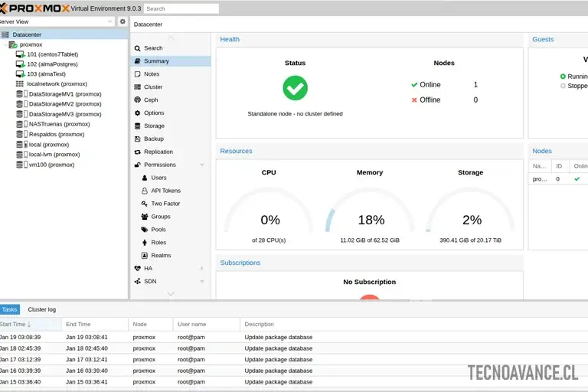Select the task started Jan 17 03:12:39

(294, 359)
